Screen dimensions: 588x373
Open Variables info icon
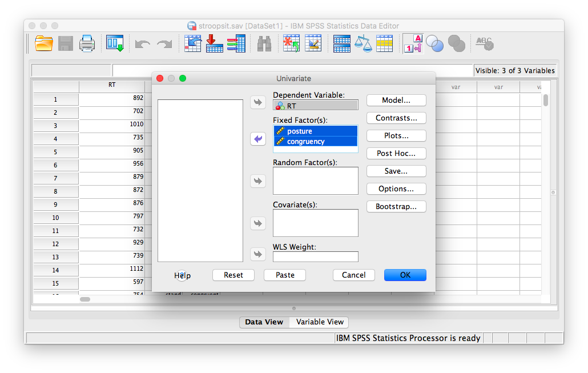(x=236, y=43)
